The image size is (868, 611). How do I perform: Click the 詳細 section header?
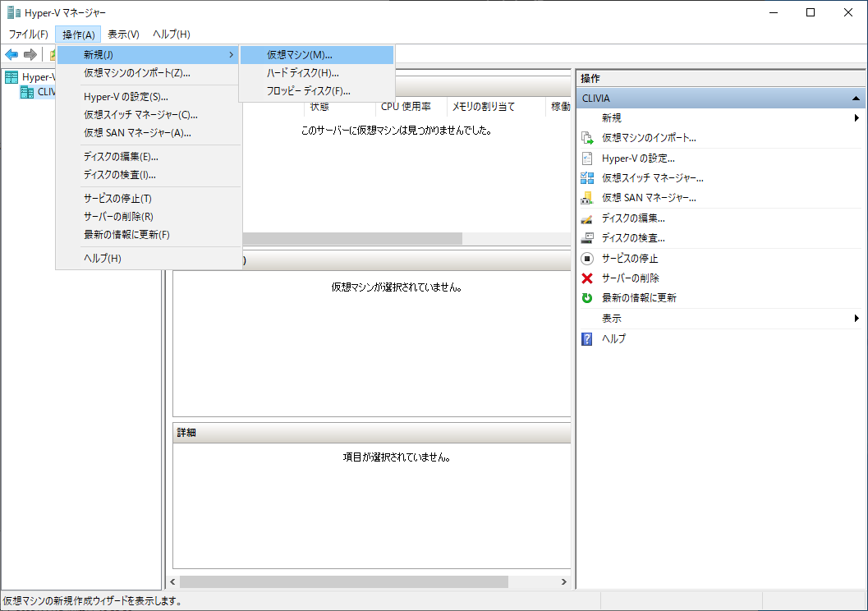tap(371, 433)
